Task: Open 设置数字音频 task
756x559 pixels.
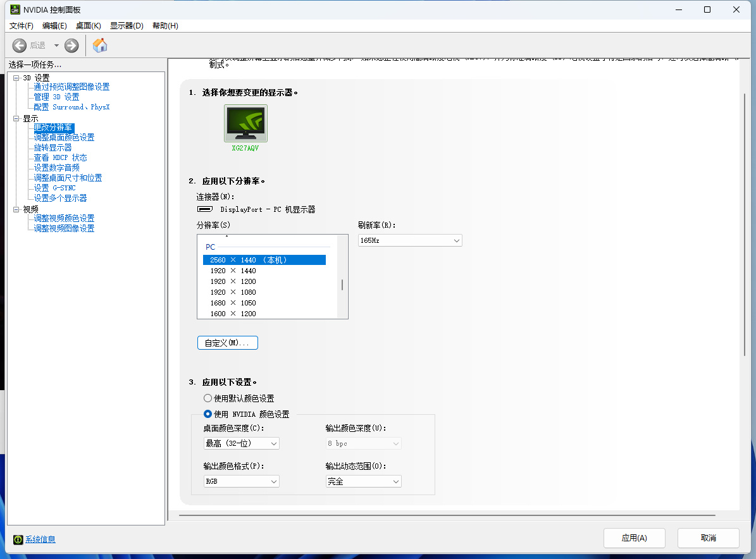Action: [x=56, y=168]
